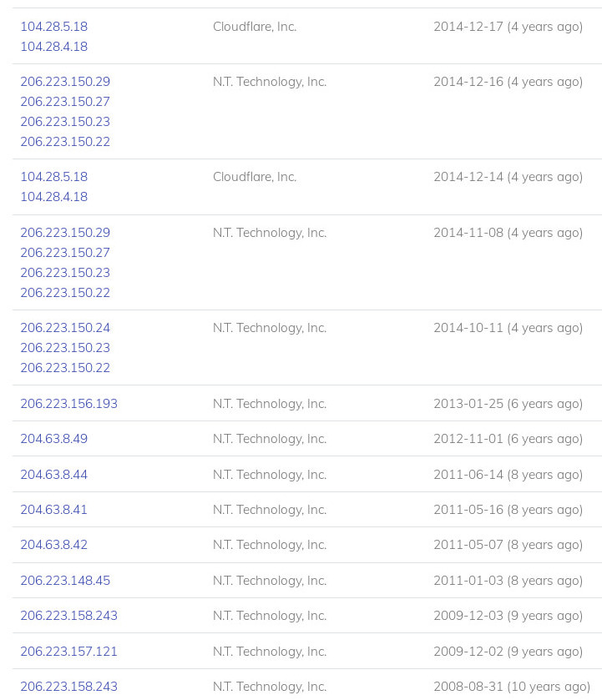The height and width of the screenshot is (700, 602).
Task: Open the 204.63.8.42 IP link
Action: tap(54, 545)
